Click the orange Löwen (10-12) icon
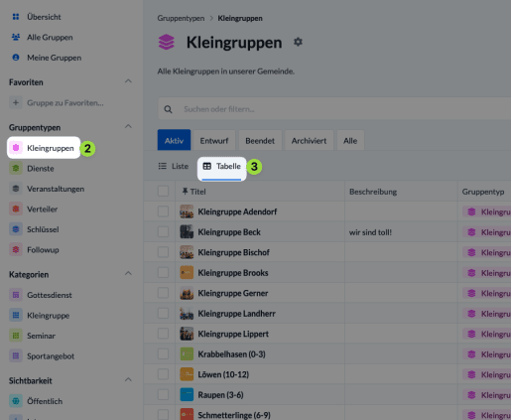The width and height of the screenshot is (511, 420). pos(187,374)
